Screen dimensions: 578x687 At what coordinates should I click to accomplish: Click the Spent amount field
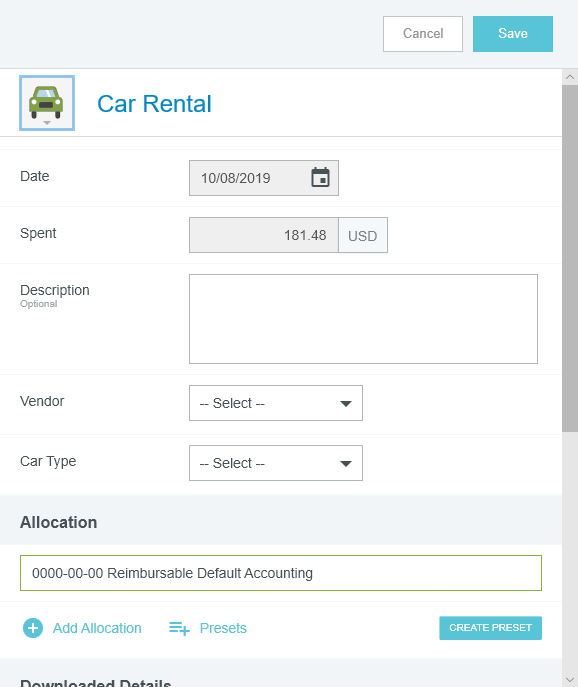pos(264,235)
